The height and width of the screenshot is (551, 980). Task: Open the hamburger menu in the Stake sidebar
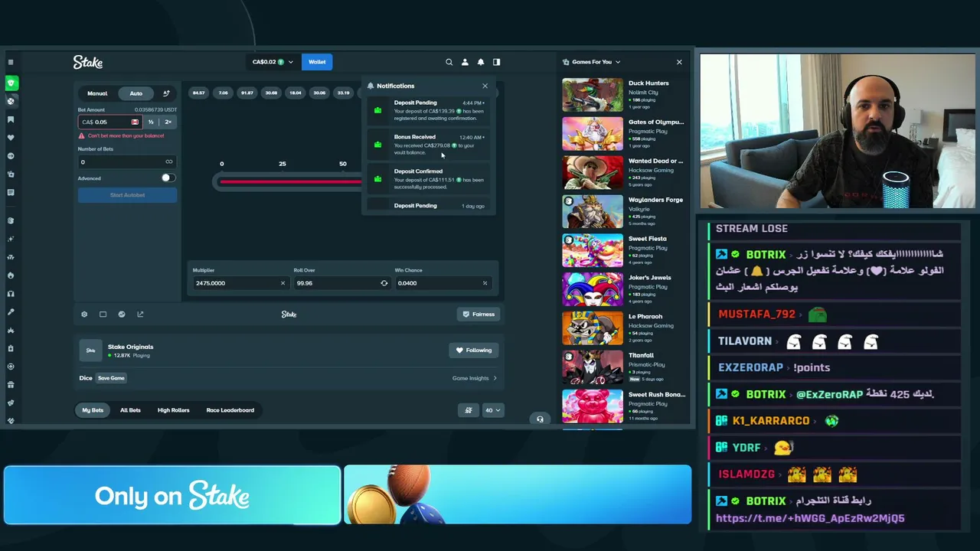click(11, 62)
